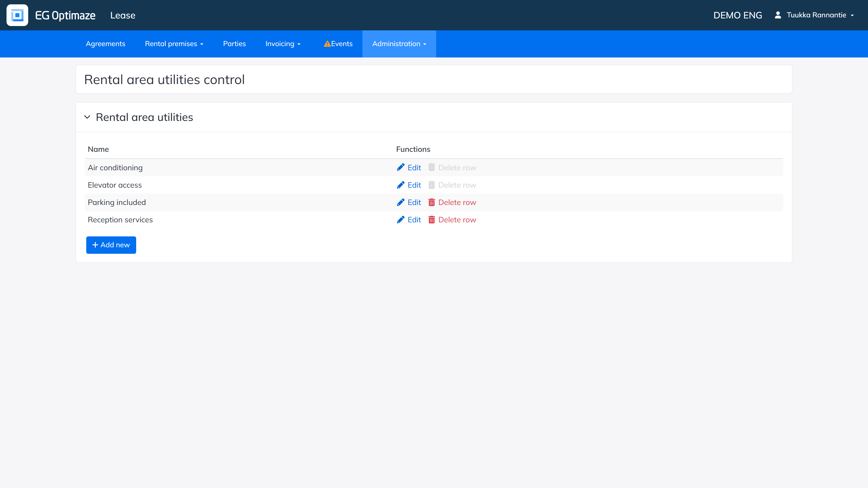Viewport: 868px width, 488px height.
Task: Click the Functions column header
Action: click(x=413, y=149)
